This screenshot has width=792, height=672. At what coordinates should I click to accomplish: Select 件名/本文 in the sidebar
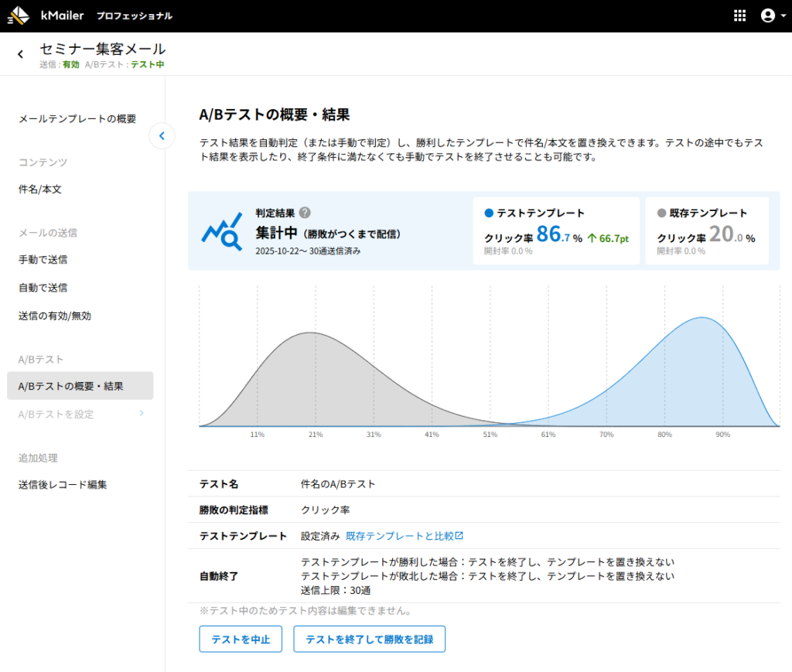click(39, 189)
